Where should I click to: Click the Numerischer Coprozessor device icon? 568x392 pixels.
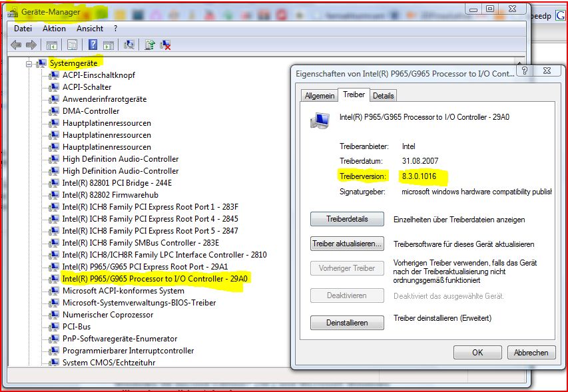pyautogui.click(x=54, y=315)
